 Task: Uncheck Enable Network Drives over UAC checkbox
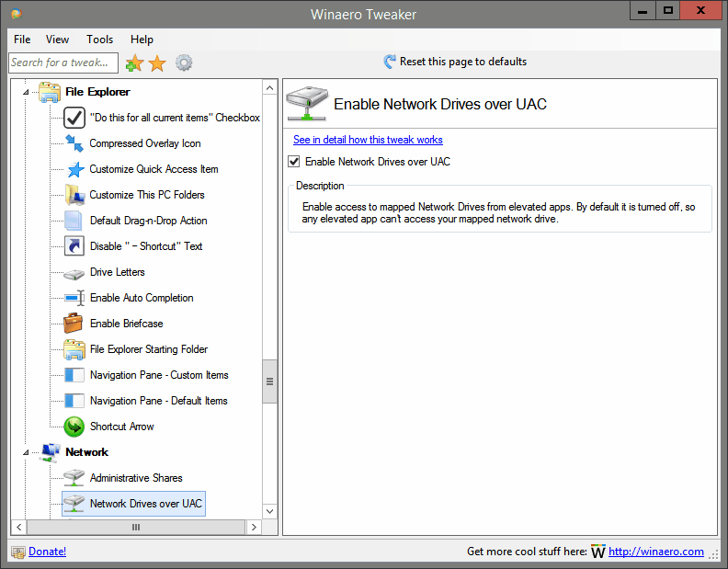click(x=294, y=162)
